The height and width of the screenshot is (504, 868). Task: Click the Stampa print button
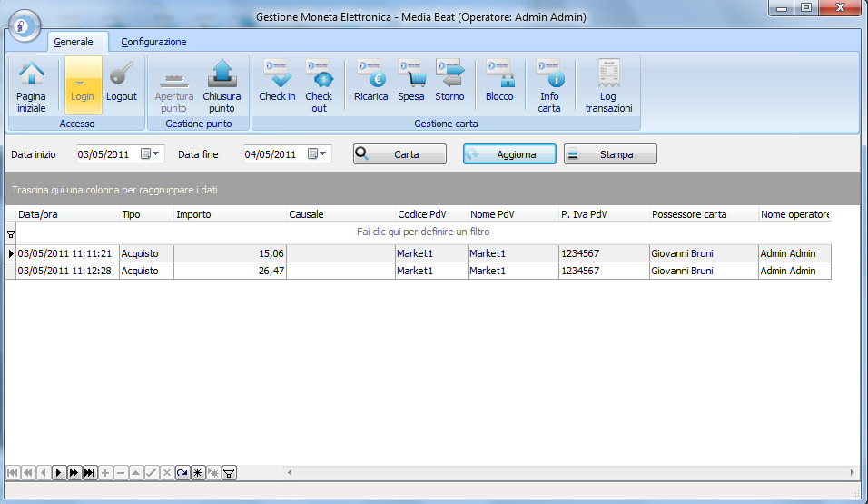tap(610, 154)
